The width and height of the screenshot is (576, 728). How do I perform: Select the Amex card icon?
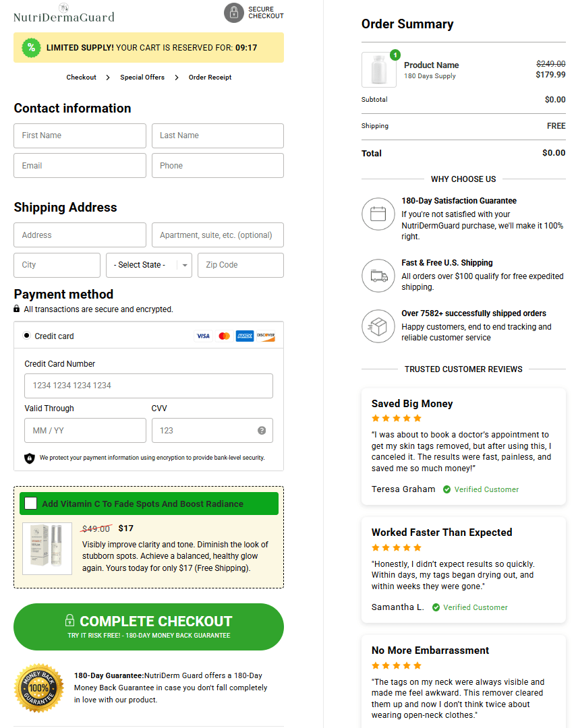coord(245,336)
